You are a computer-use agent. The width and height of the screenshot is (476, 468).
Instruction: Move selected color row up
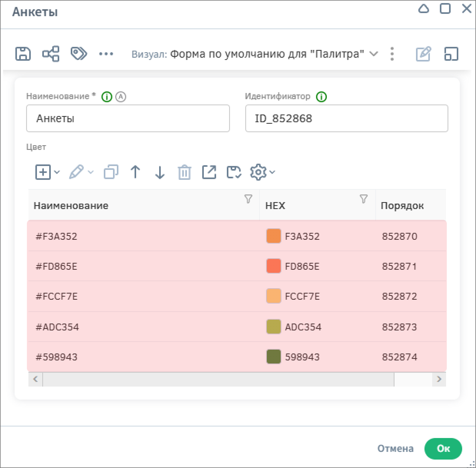pyautogui.click(x=135, y=172)
